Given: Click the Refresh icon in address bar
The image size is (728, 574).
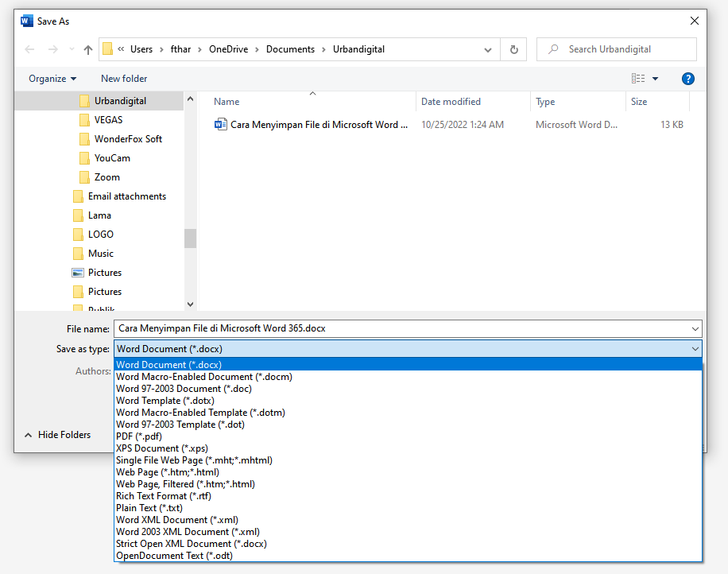Looking at the screenshot, I should [x=513, y=49].
